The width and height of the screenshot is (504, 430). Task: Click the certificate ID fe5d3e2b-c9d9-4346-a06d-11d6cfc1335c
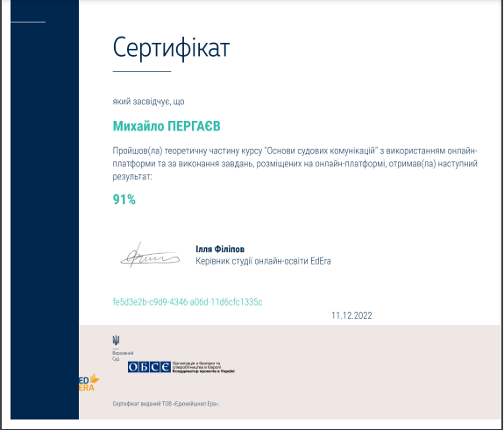[x=188, y=302]
